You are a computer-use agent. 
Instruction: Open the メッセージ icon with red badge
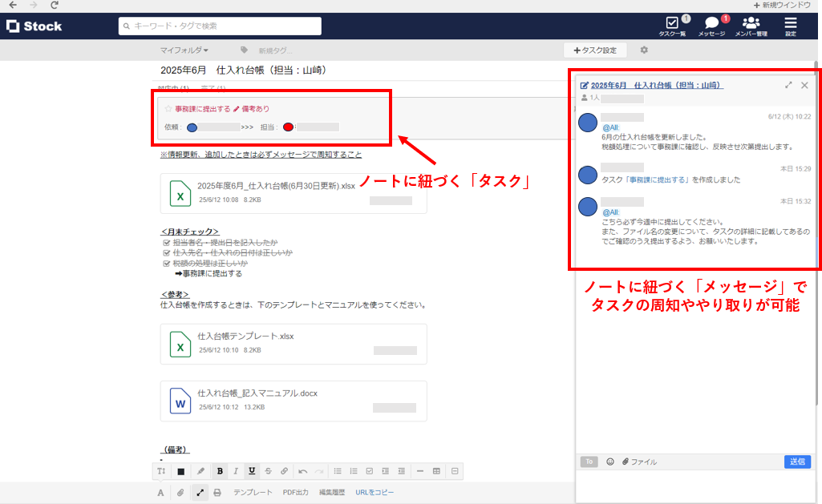tap(714, 24)
